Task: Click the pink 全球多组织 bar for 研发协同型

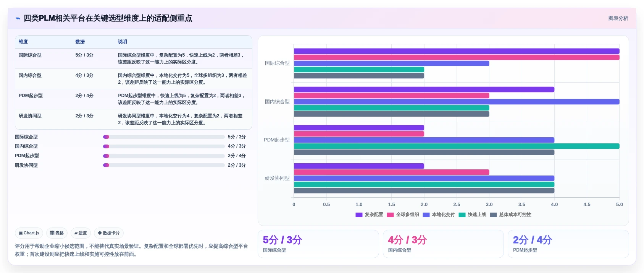Action: 392,172
